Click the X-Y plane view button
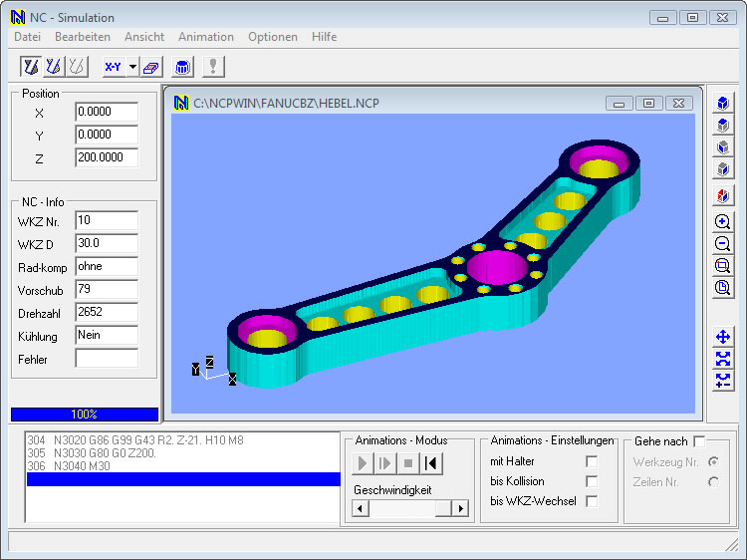 (x=114, y=67)
